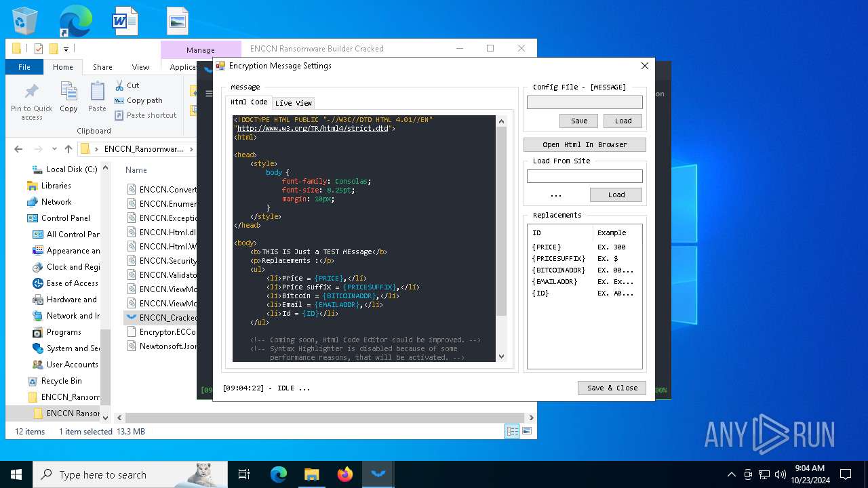This screenshot has height=488, width=868.
Task: Open the Home ribbon tab in Explorer
Action: 62,67
